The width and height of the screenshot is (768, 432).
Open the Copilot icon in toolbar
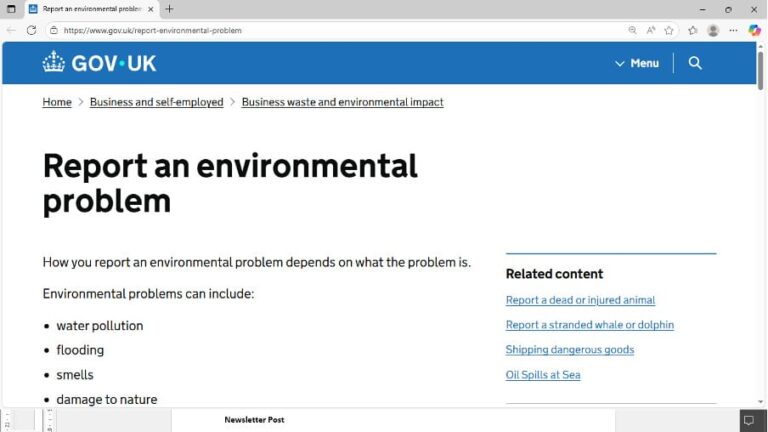click(755, 30)
